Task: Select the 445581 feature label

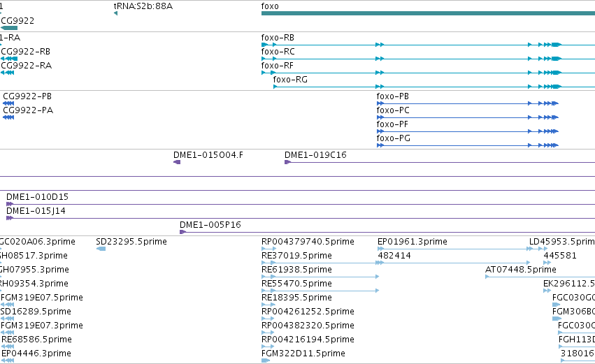Action: click(x=560, y=256)
